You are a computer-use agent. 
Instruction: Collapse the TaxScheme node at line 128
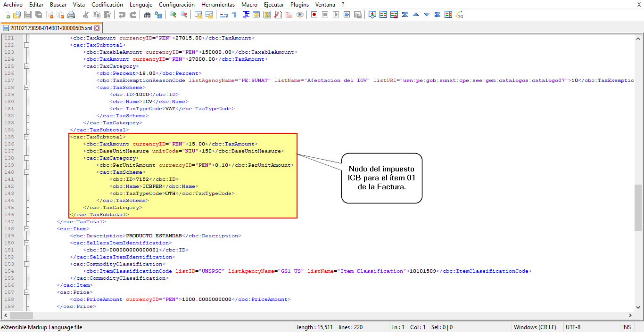coord(26,88)
